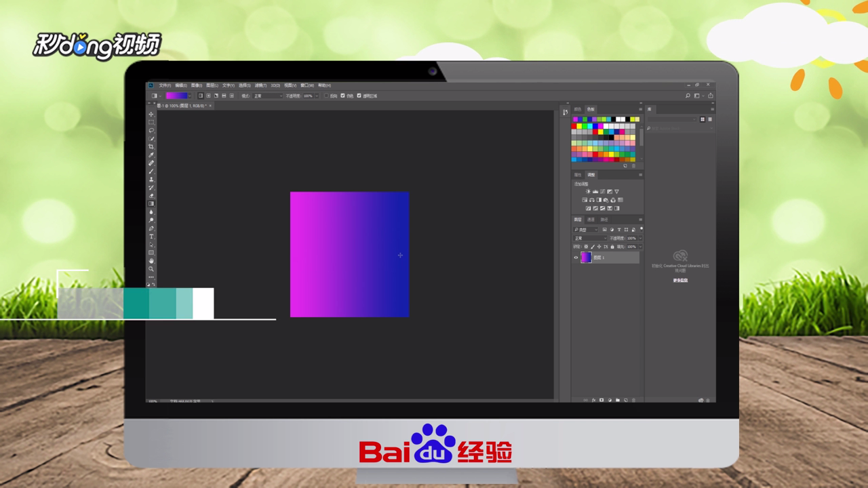This screenshot has width=868, height=488.
Task: Open the gradient blend mode dropdown
Action: (x=267, y=96)
